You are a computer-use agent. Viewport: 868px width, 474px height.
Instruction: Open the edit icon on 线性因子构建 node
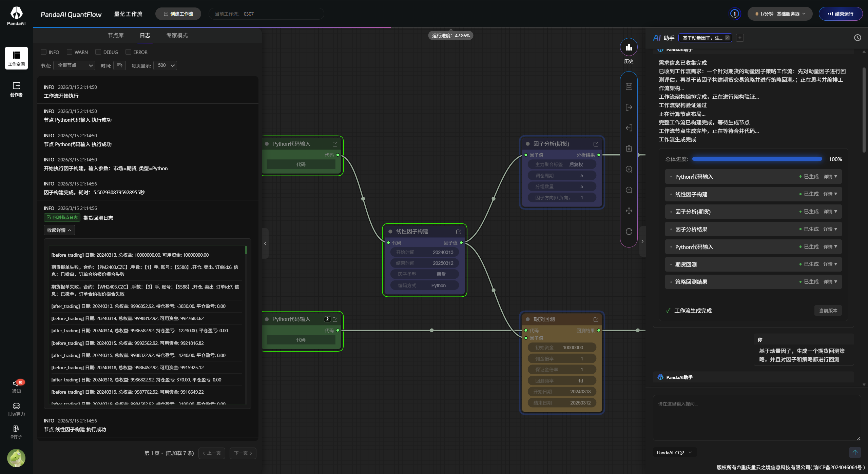click(459, 232)
